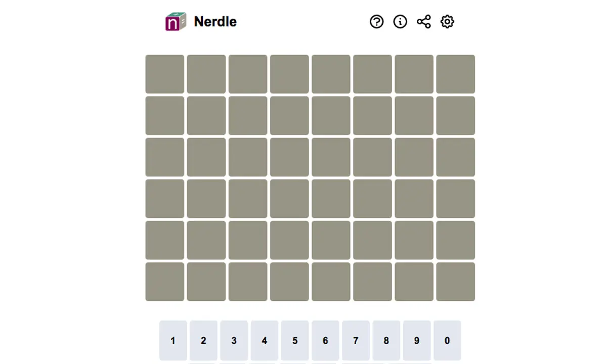Screen dimensions: 607x364
Task: Select the number 3 key
Action: pyautogui.click(x=234, y=341)
